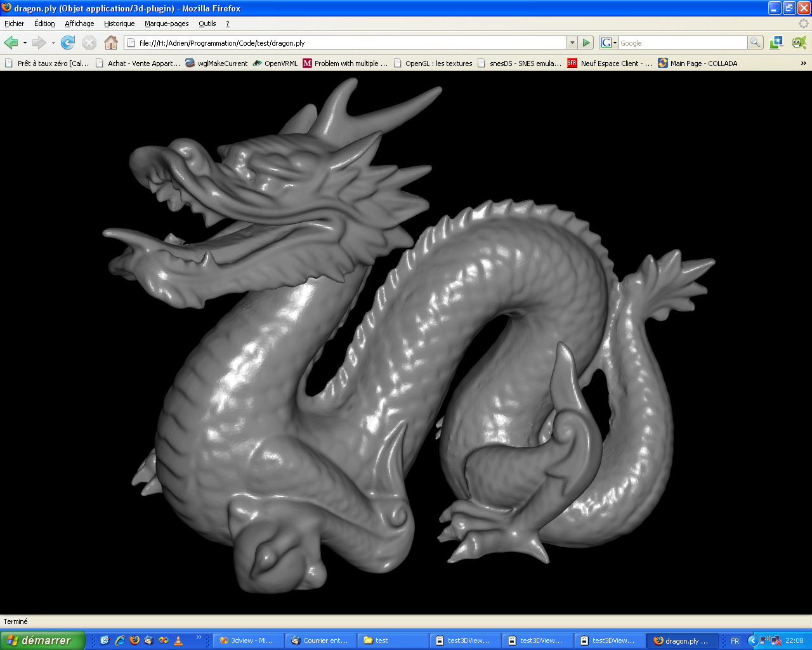The width and height of the screenshot is (812, 650).
Task: Open the Historique menu
Action: click(119, 23)
